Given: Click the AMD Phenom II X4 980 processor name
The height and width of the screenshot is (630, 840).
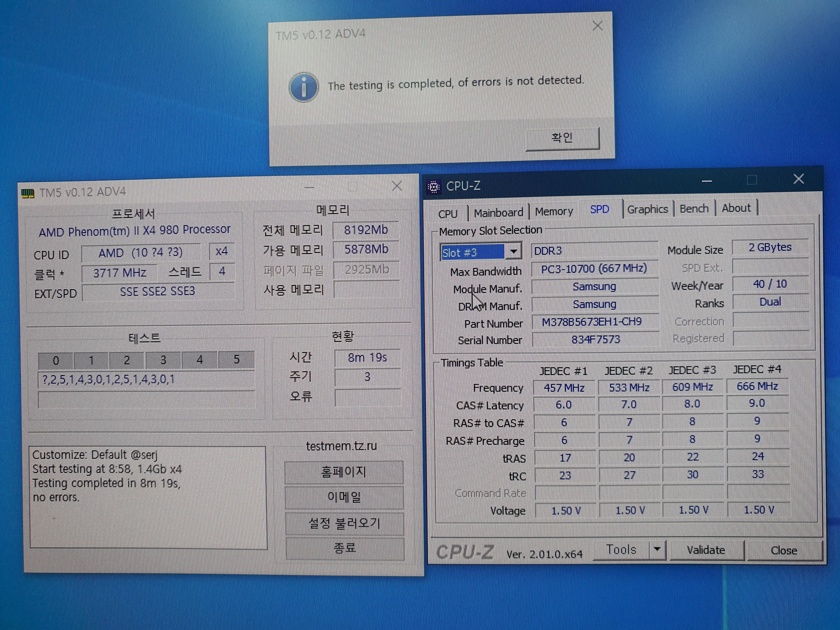Looking at the screenshot, I should coord(134,230).
